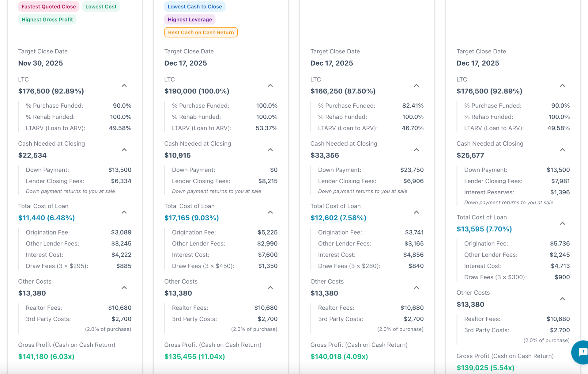Select the Best Cash on Cash Return badge
Screen dimensions: 588x374
tap(201, 32)
